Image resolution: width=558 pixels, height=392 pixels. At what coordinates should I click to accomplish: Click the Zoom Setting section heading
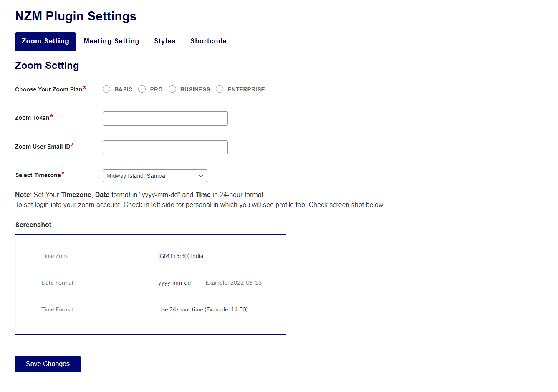(47, 66)
